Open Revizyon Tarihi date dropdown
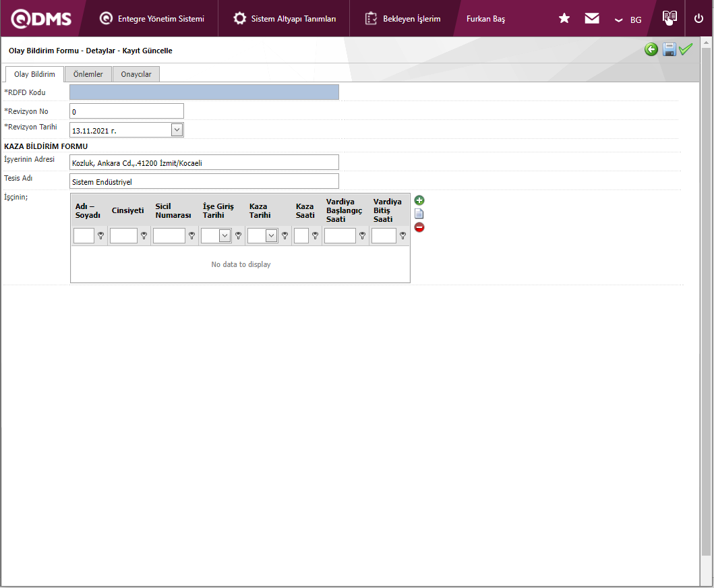Viewport: 714px width, 588px height. click(177, 129)
